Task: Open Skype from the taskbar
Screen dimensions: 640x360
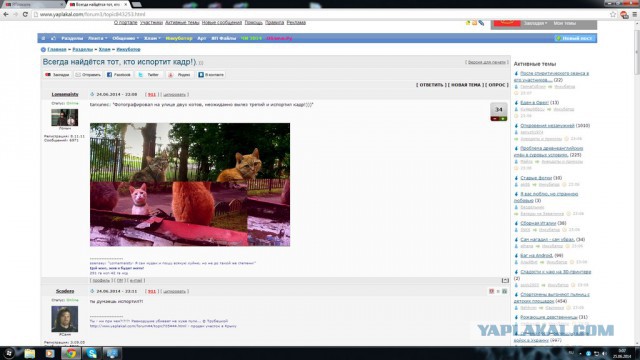Action: point(91,353)
